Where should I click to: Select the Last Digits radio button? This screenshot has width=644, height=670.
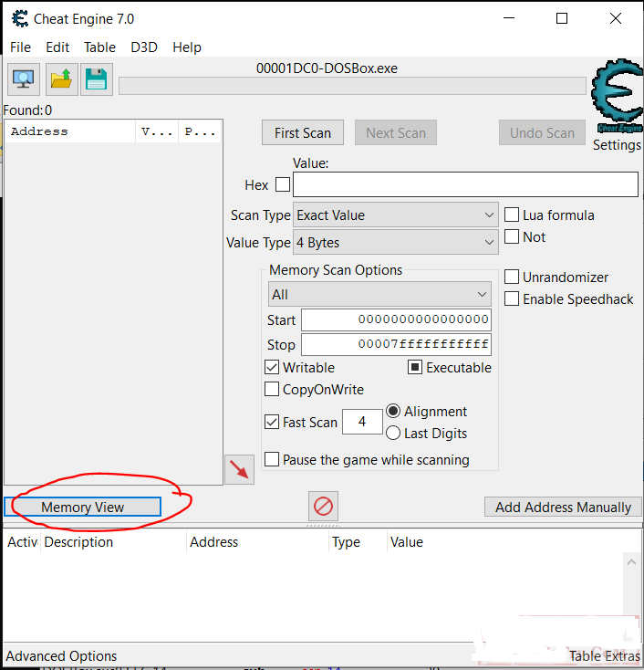393,434
